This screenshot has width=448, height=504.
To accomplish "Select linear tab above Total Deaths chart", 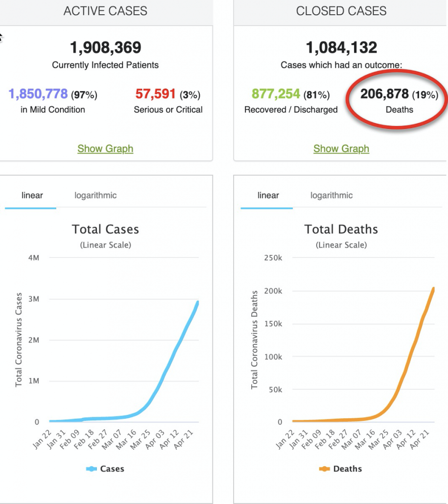I will tap(268, 195).
